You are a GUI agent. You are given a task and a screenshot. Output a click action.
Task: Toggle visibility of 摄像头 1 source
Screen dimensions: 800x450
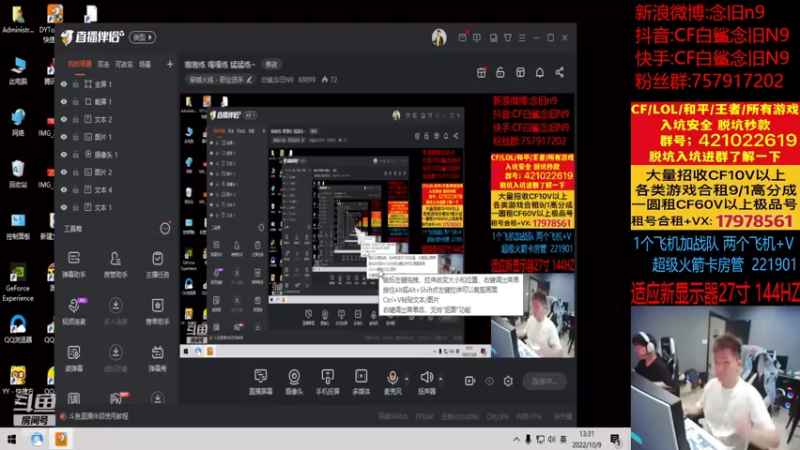64,155
